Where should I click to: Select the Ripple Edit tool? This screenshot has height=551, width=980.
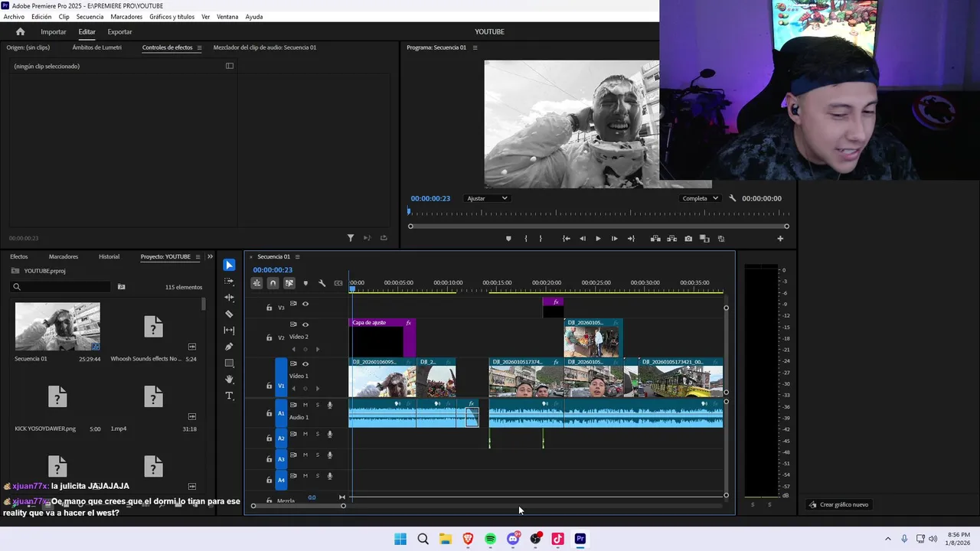[x=229, y=298]
